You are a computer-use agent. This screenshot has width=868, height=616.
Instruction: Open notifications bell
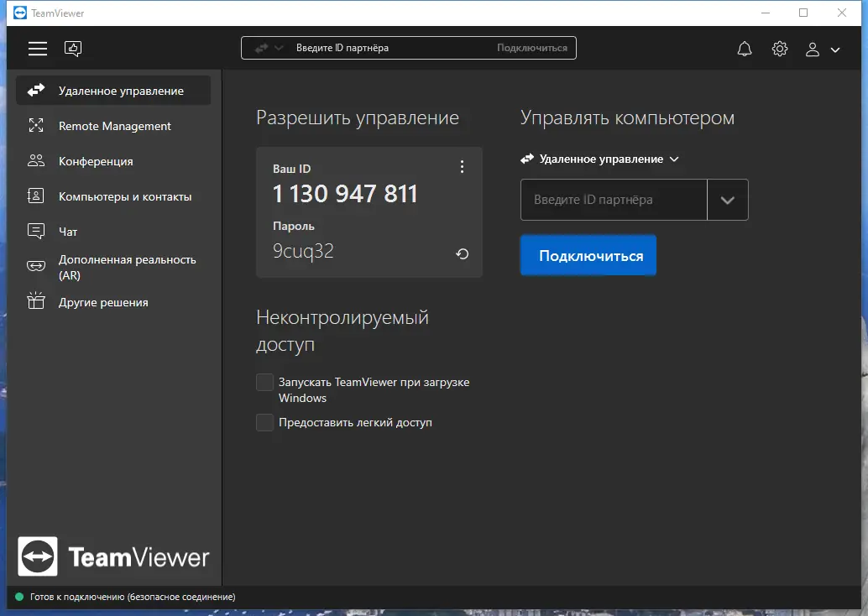tap(744, 49)
